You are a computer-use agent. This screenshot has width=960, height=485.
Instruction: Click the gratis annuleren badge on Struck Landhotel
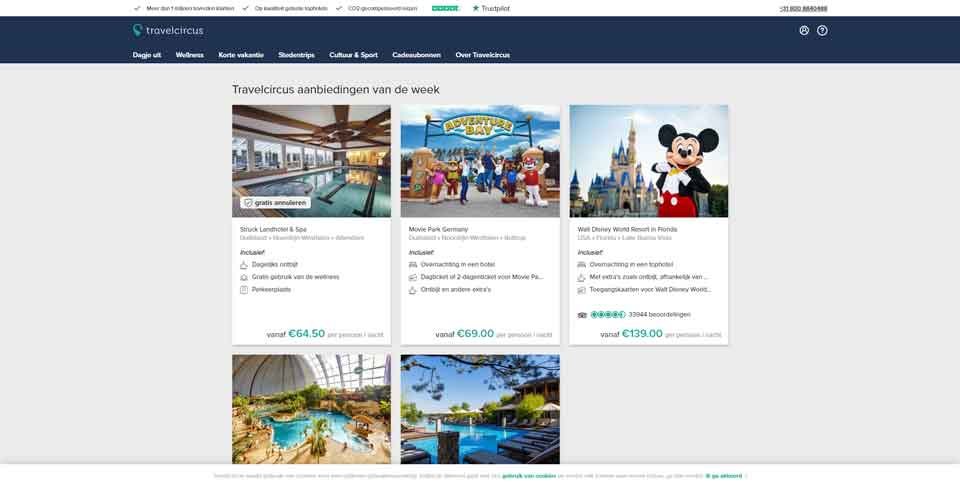pyautogui.click(x=276, y=203)
